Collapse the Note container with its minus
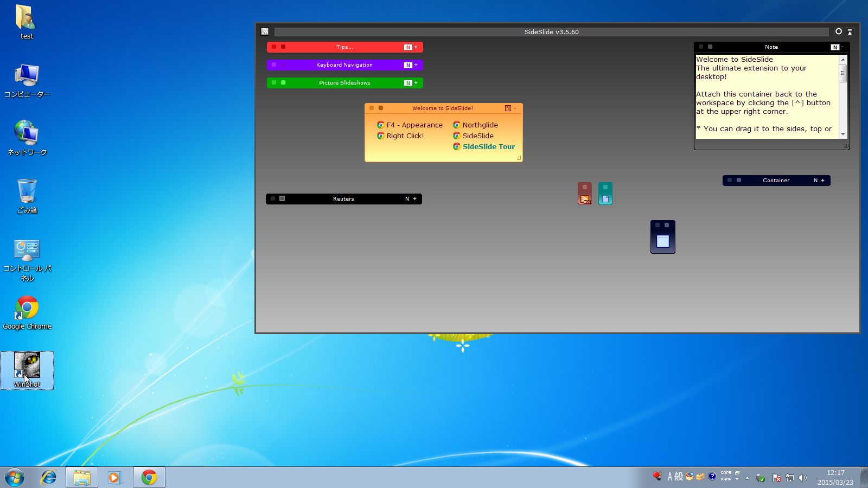 (x=843, y=47)
